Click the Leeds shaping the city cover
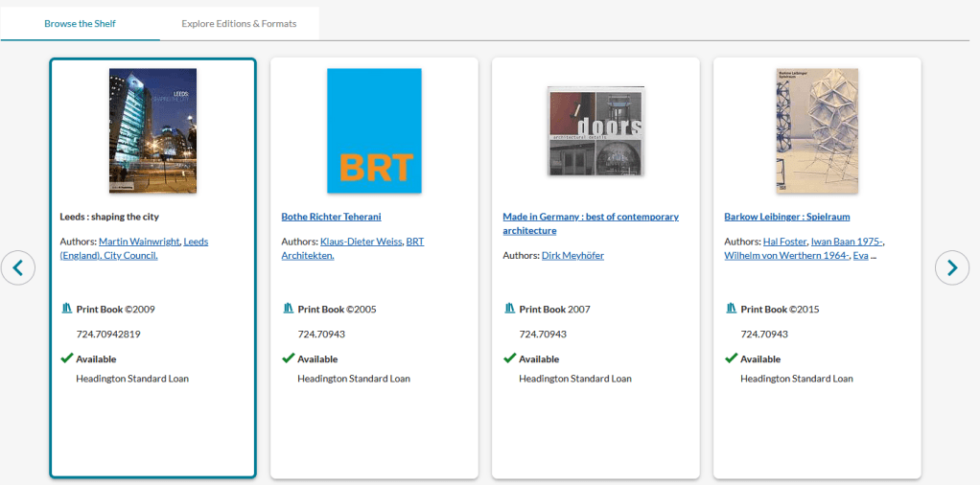The image size is (980, 485). tap(152, 130)
